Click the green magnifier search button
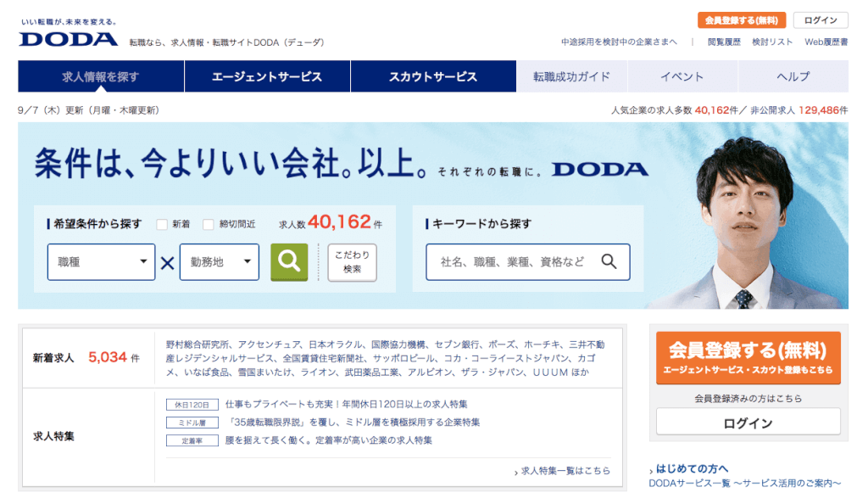This screenshot has height=504, width=868. pyautogui.click(x=289, y=262)
